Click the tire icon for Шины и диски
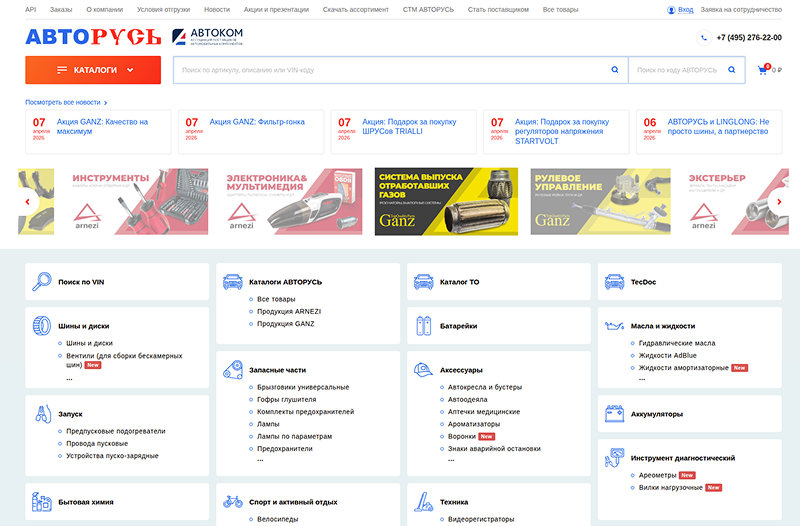The height and width of the screenshot is (526, 800). coord(42,325)
